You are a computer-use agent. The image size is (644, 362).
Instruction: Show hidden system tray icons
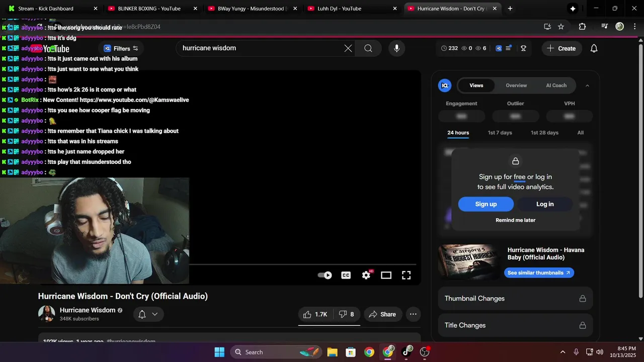pos(562,352)
